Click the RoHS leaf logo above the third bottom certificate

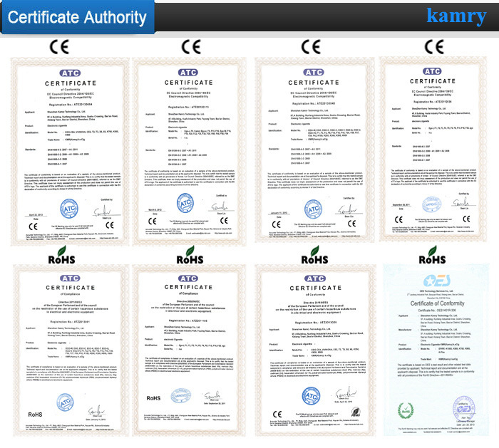click(314, 255)
